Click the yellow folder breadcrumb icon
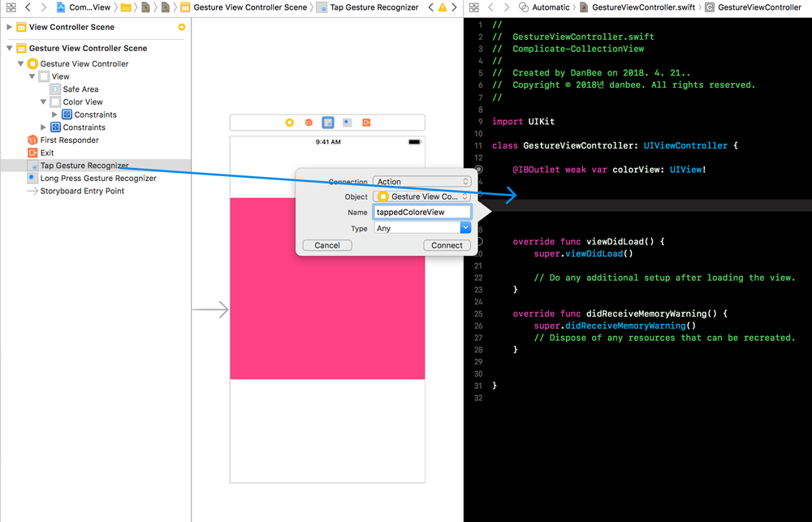The image size is (812, 522). [x=125, y=7]
